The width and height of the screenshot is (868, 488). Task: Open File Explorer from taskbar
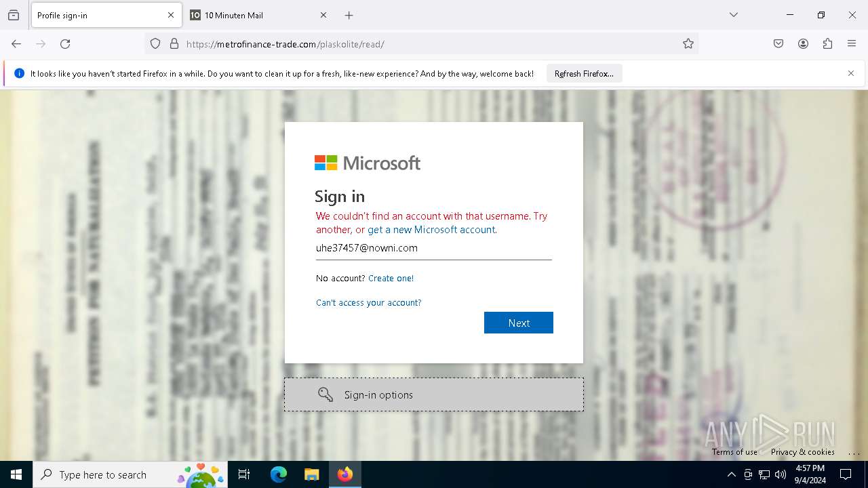point(311,474)
